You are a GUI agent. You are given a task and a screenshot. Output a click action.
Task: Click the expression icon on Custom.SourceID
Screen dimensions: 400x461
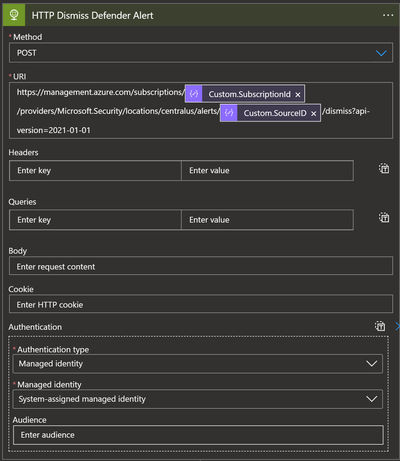(x=229, y=113)
